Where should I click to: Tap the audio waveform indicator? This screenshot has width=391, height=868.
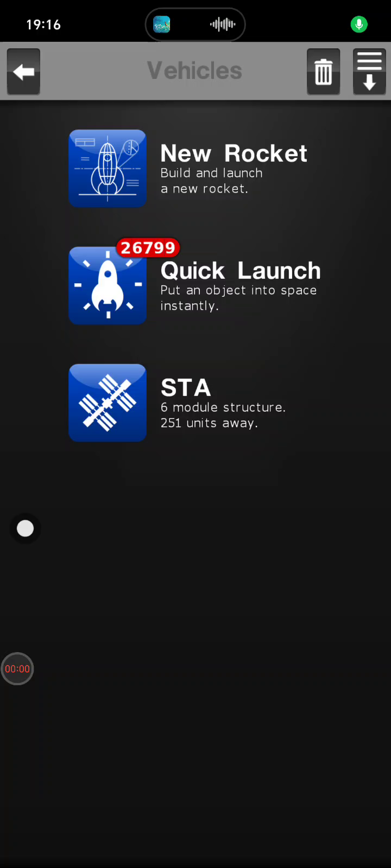223,24
